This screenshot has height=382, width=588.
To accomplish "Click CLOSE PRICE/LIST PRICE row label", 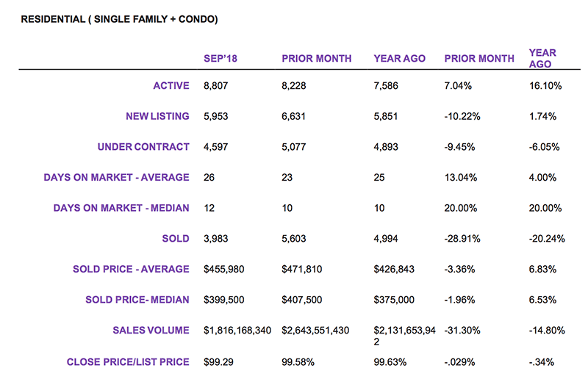I will (x=128, y=361).
